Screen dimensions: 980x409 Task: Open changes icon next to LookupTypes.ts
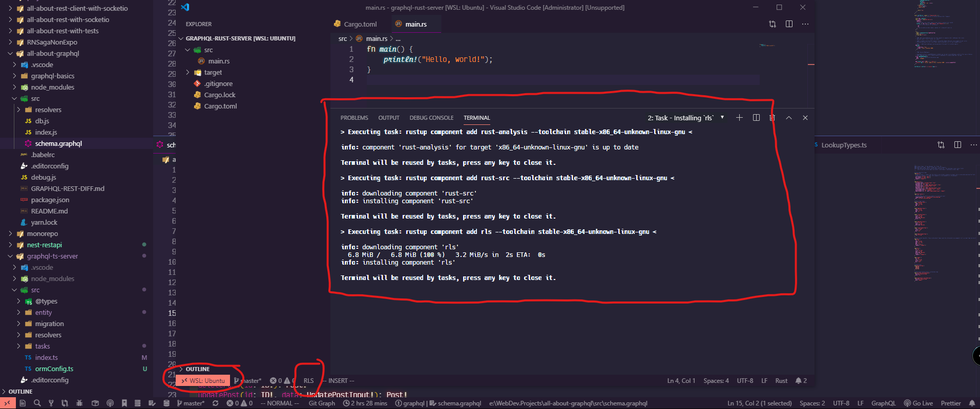[941, 145]
